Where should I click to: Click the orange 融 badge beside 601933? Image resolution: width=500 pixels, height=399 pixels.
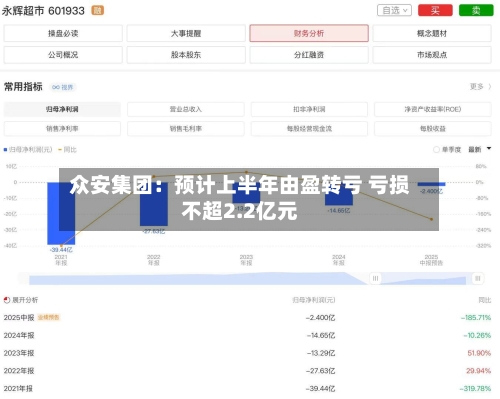[x=98, y=11]
